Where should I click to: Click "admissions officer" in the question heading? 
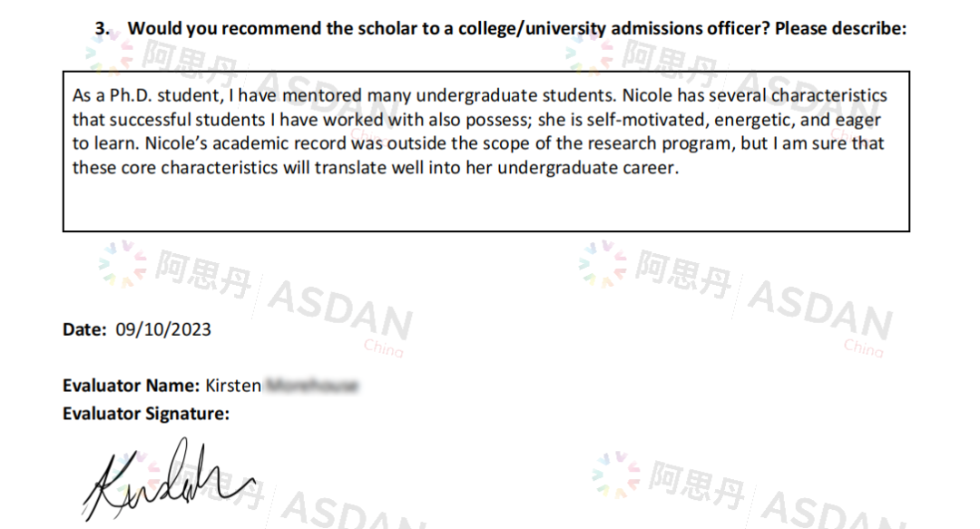(690, 28)
